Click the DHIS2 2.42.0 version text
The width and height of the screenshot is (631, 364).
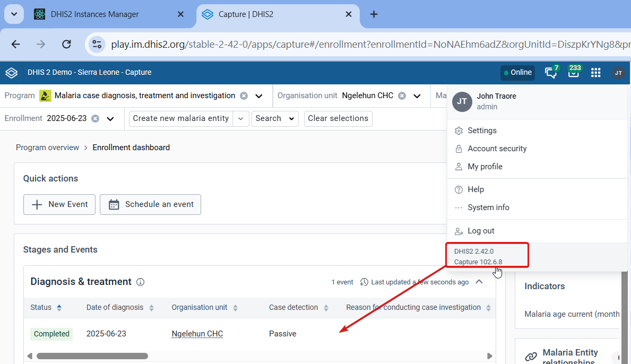click(474, 252)
